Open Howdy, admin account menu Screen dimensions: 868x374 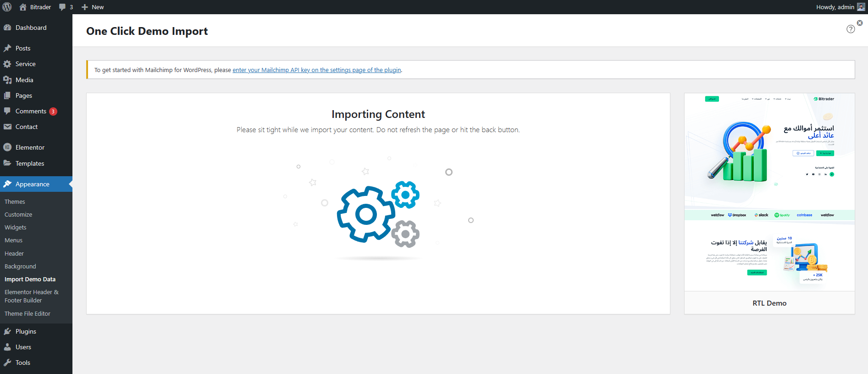coord(835,7)
